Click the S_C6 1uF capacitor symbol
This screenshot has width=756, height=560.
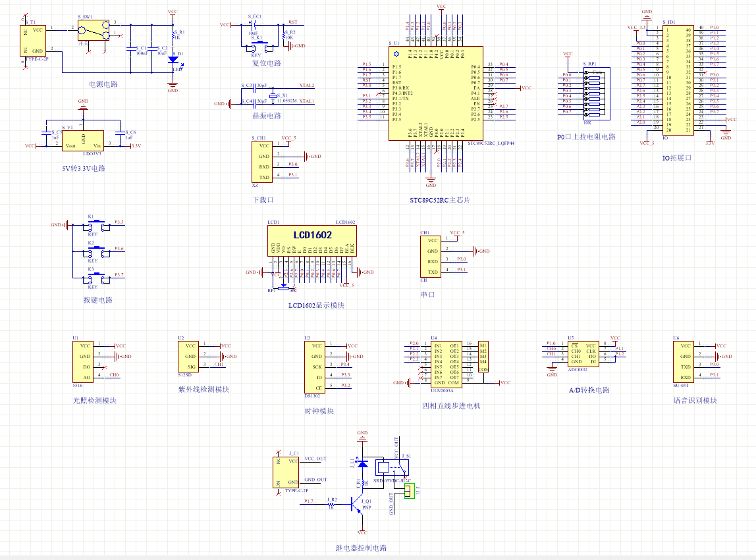[120, 132]
